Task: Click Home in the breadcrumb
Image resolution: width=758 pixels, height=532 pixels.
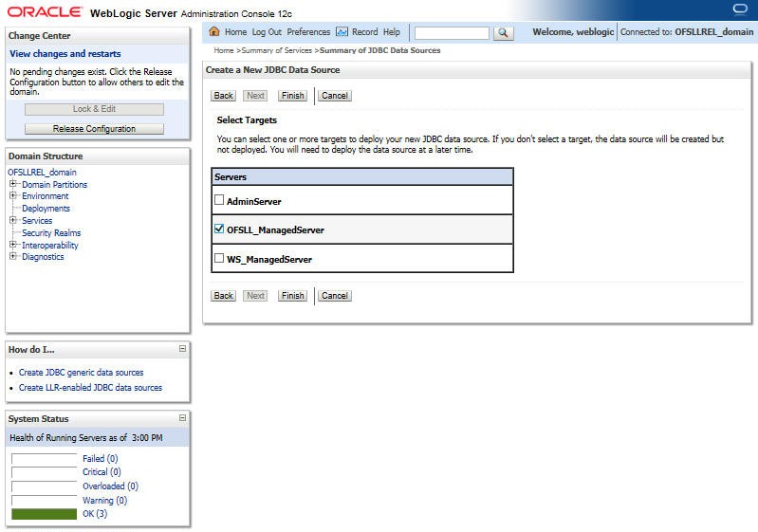Action: (223, 50)
